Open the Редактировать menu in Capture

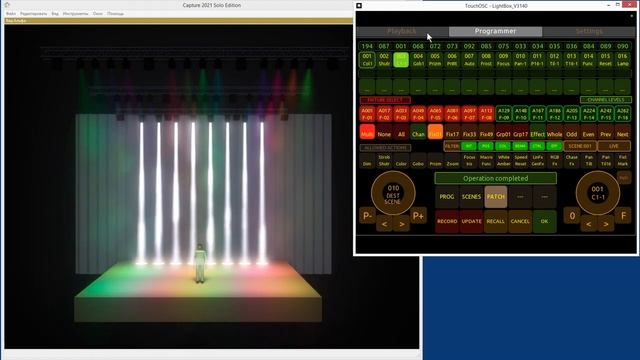pos(33,13)
